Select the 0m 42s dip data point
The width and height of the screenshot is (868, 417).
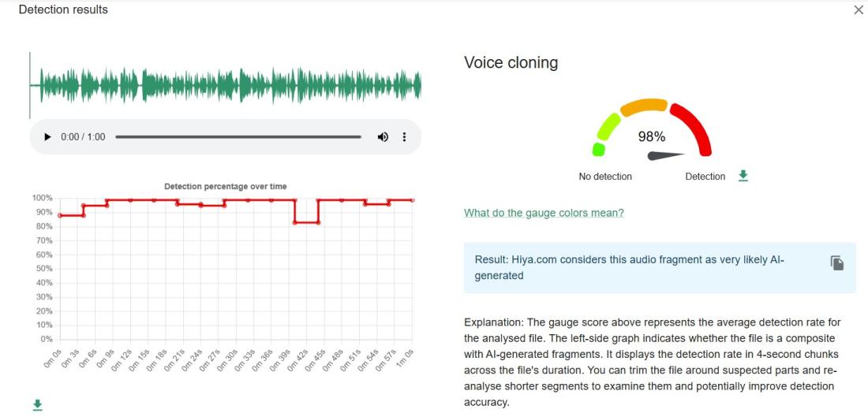coord(295,222)
